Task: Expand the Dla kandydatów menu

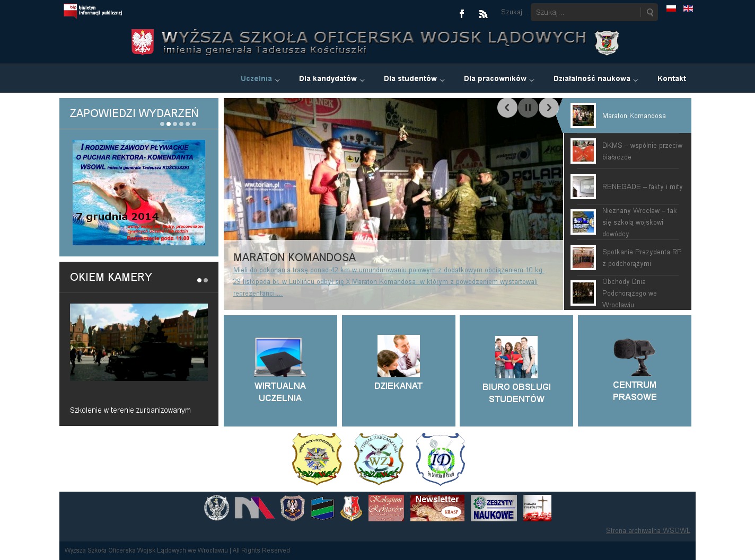Action: point(331,78)
